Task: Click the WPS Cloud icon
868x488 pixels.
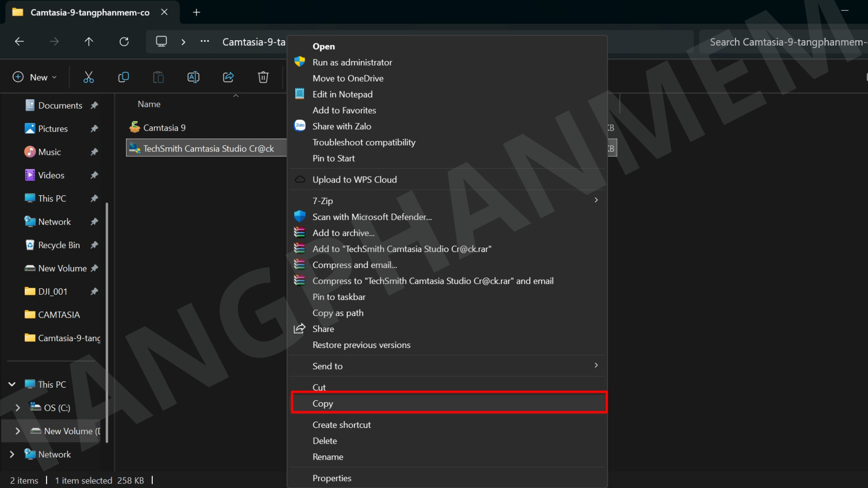Action: [x=300, y=179]
